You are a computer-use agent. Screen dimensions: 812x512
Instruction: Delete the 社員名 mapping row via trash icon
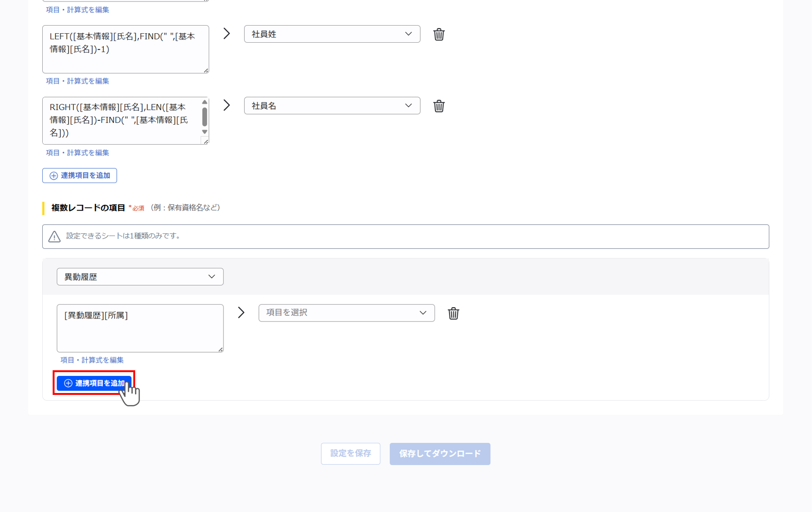tap(439, 106)
